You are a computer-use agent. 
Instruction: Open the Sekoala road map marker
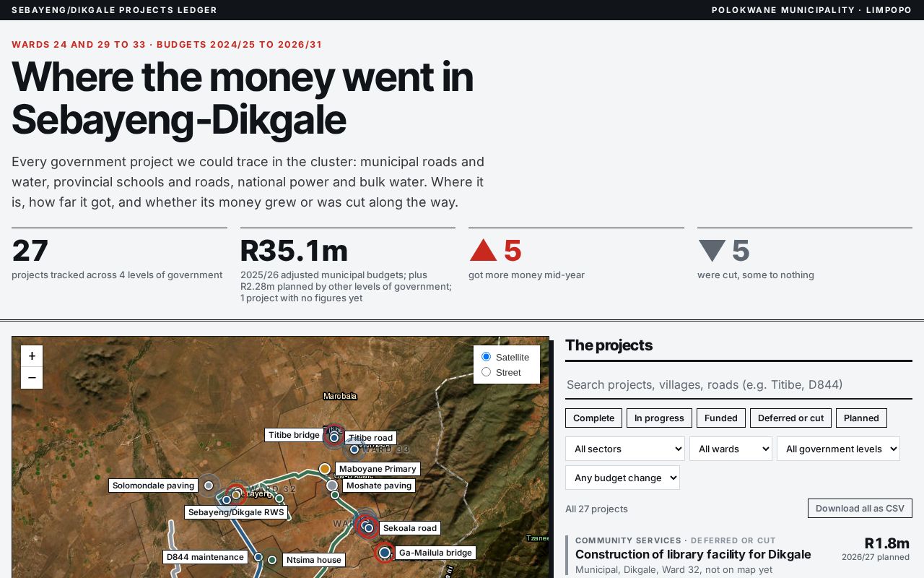pos(369,528)
